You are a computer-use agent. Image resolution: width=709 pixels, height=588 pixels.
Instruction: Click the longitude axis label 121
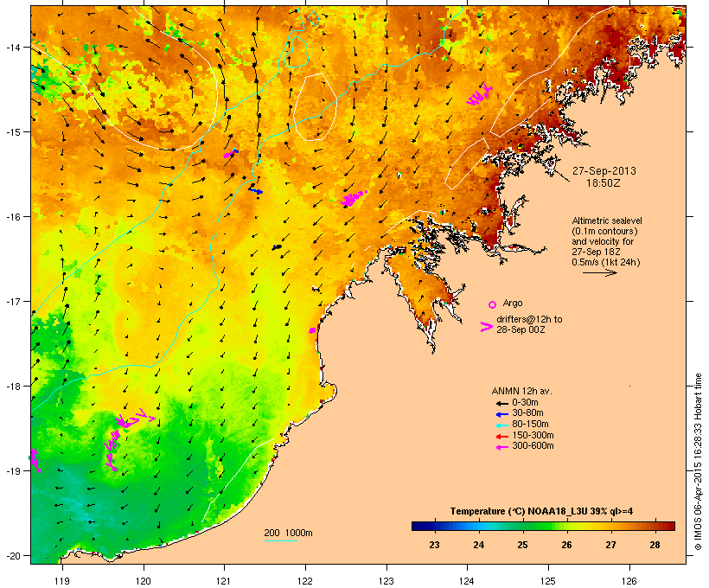(x=224, y=581)
